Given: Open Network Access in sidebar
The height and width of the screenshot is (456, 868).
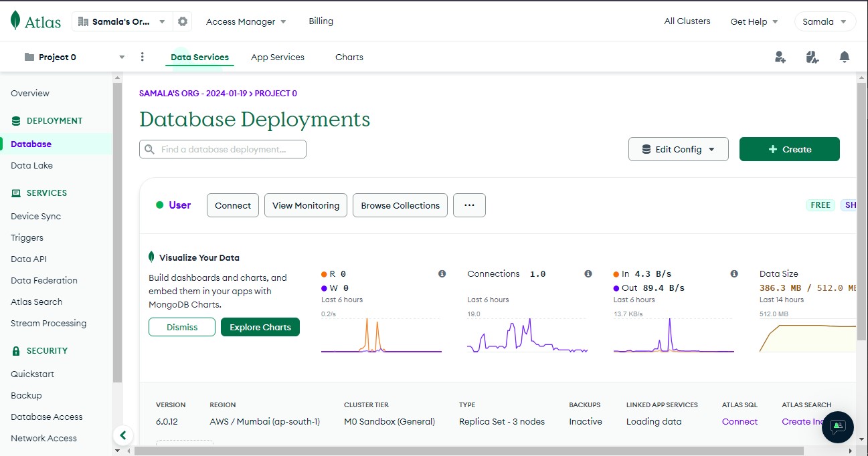Looking at the screenshot, I should (44, 439).
